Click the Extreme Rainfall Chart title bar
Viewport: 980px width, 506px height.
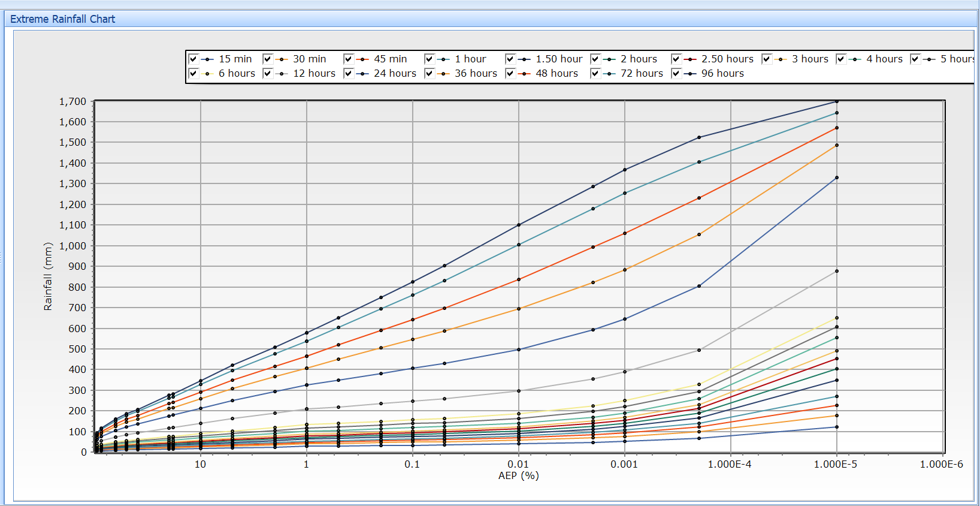click(x=63, y=19)
